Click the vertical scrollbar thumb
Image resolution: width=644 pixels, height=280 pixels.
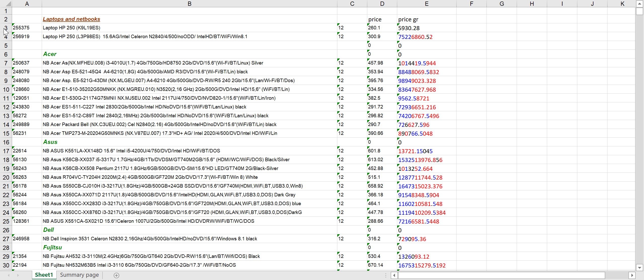(639, 11)
